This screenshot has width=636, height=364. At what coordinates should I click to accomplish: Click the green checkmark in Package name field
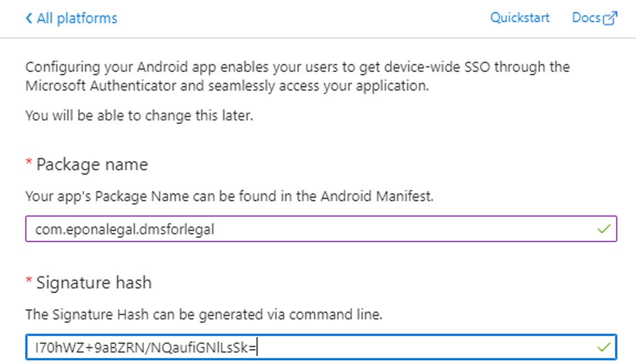[x=604, y=229]
